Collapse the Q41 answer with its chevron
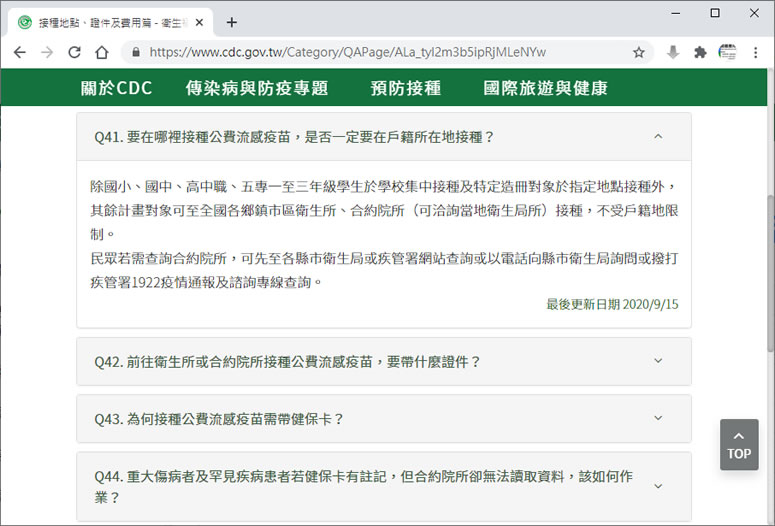 click(658, 136)
